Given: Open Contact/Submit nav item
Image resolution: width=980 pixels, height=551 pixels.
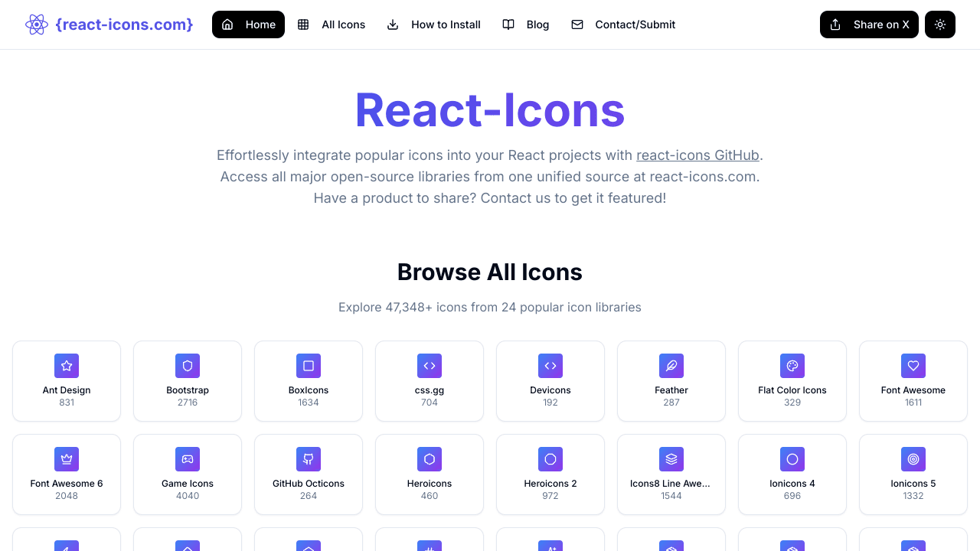Looking at the screenshot, I should pyautogui.click(x=623, y=24).
